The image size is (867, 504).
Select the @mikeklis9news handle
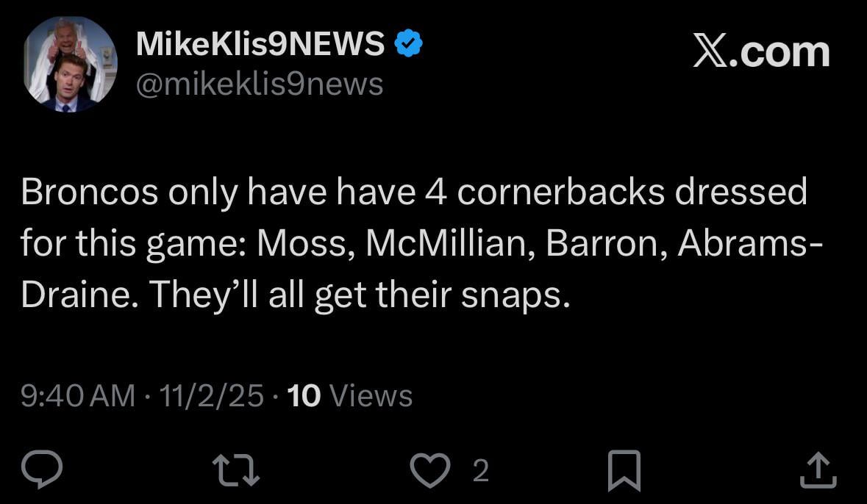pyautogui.click(x=259, y=84)
